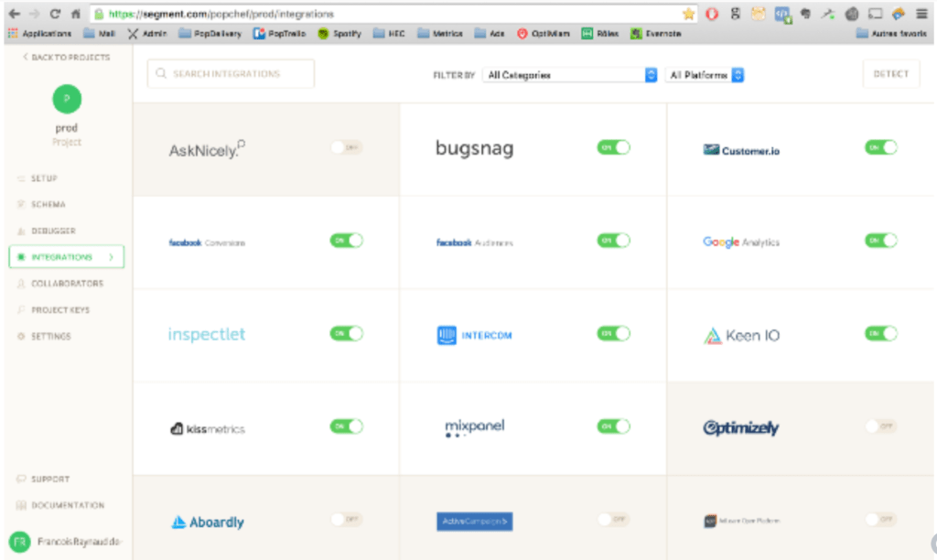Click the browser forward arrow
Image resolution: width=937 pixels, height=560 pixels.
(x=35, y=13)
